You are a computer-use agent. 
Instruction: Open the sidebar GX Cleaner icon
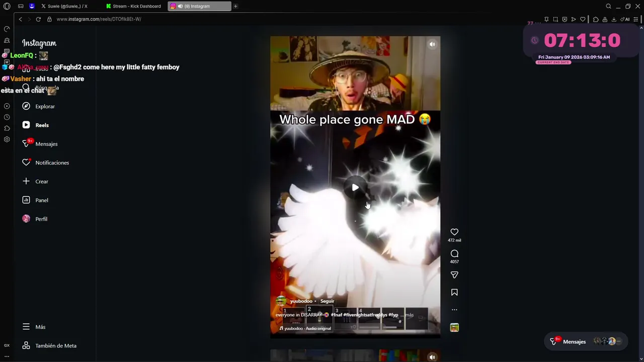pyautogui.click(x=7, y=40)
